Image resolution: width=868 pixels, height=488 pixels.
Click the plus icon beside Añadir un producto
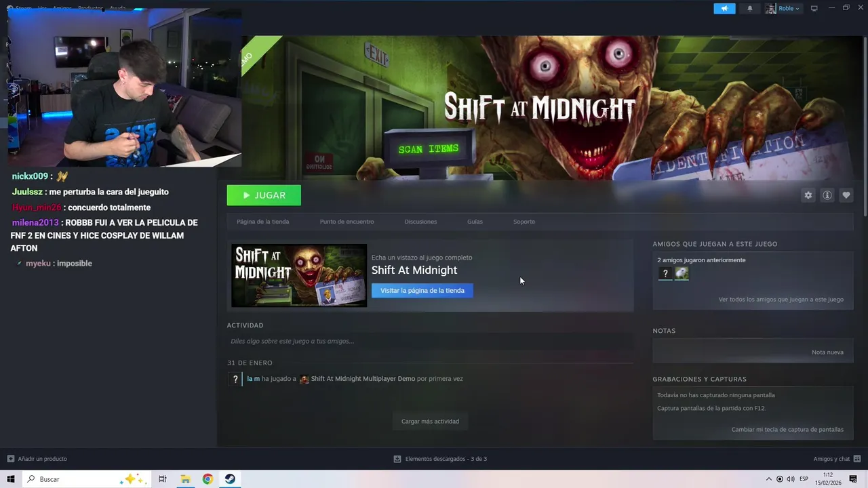[11, 459]
